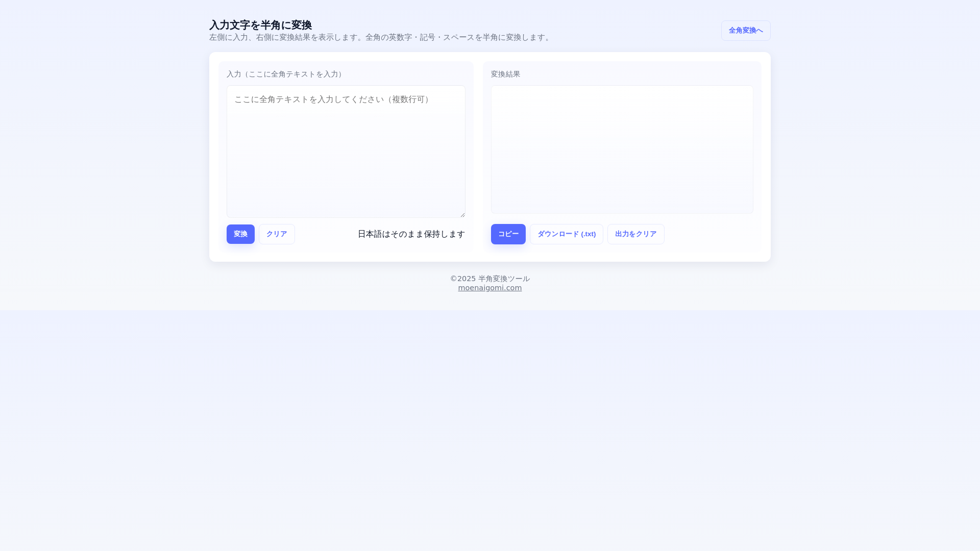Click the クリア button under input
The height and width of the screenshot is (551, 980).
click(277, 234)
